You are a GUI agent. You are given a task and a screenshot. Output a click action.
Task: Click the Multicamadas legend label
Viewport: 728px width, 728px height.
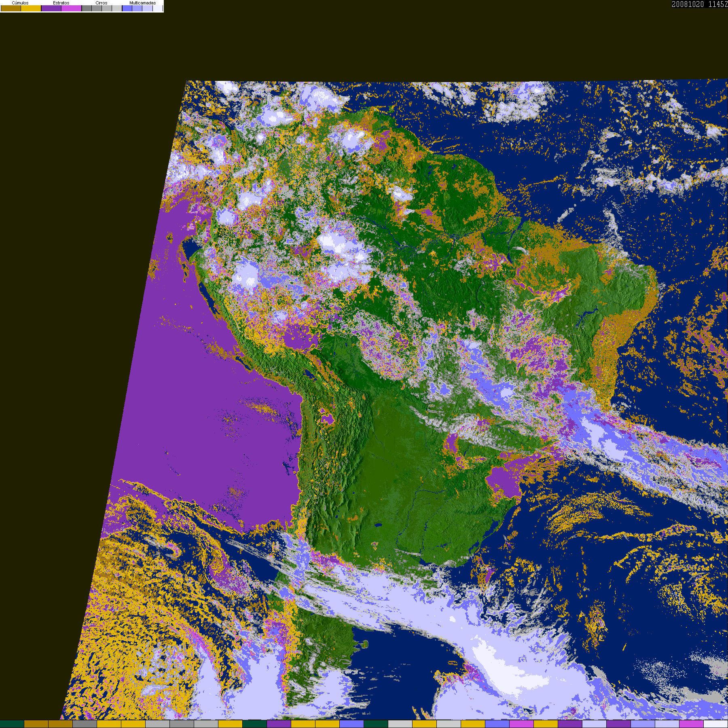coord(142,3)
